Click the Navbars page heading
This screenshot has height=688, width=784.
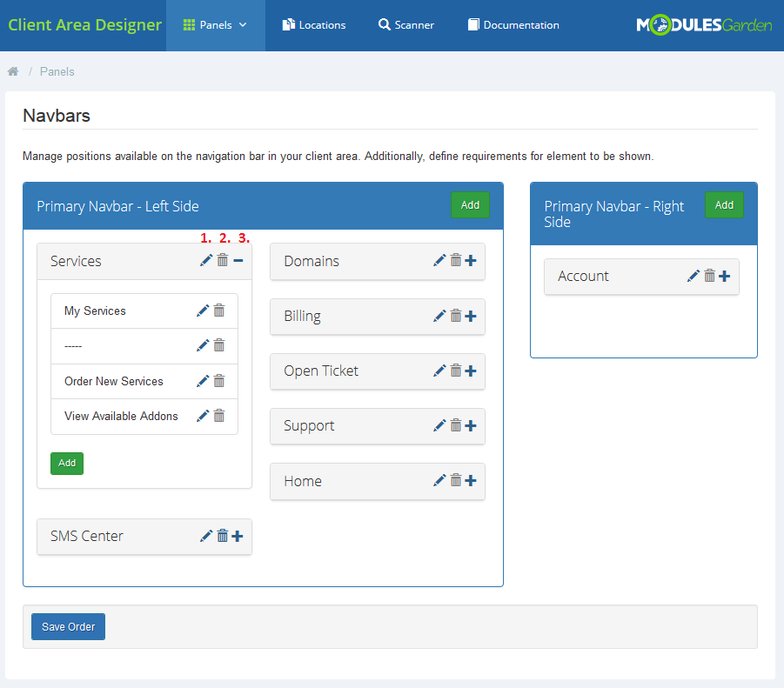pos(57,116)
